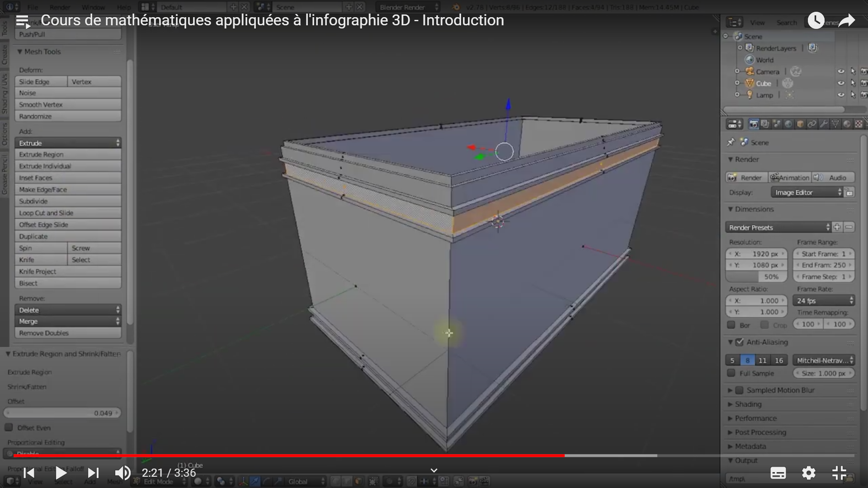
Task: Play the video
Action: point(61,473)
